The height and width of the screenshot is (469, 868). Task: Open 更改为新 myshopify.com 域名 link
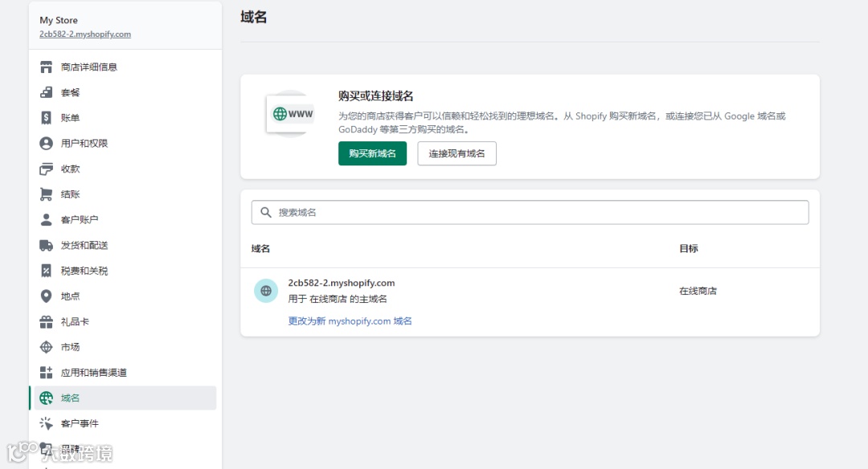350,320
